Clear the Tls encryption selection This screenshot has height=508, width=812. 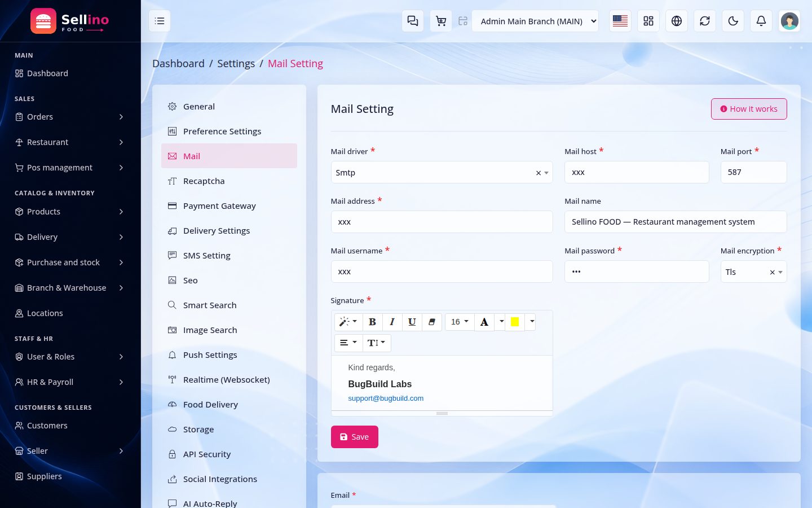772,272
